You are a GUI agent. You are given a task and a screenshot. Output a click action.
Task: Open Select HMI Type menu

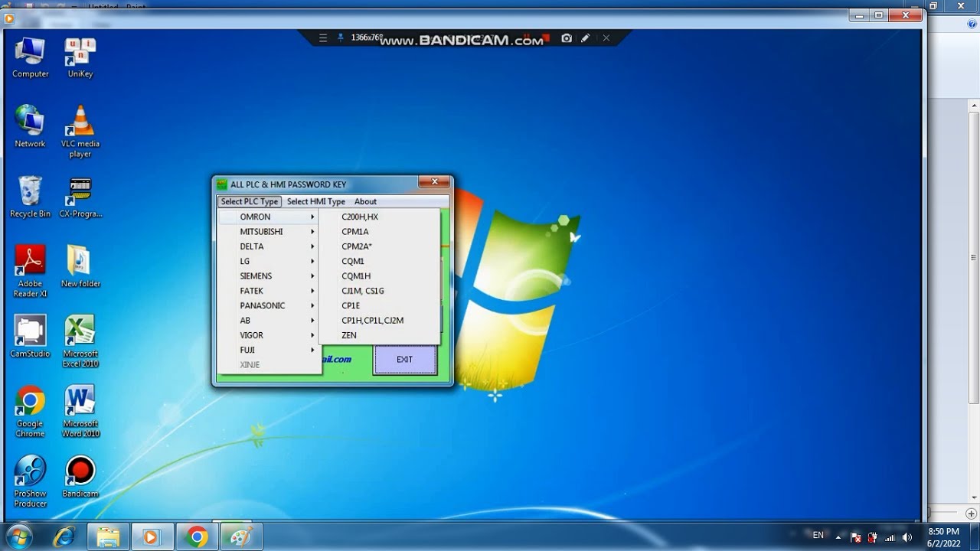point(316,201)
